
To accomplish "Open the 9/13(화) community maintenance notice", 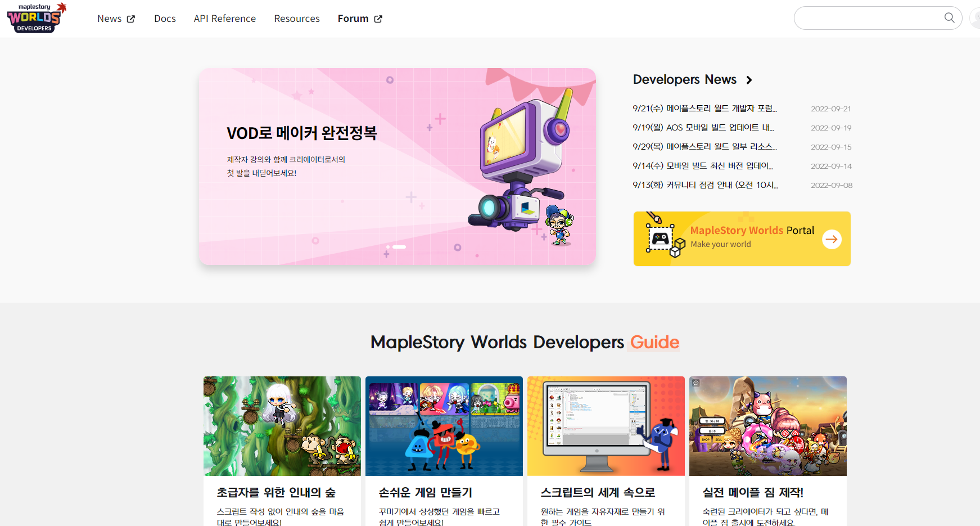I will pos(705,185).
